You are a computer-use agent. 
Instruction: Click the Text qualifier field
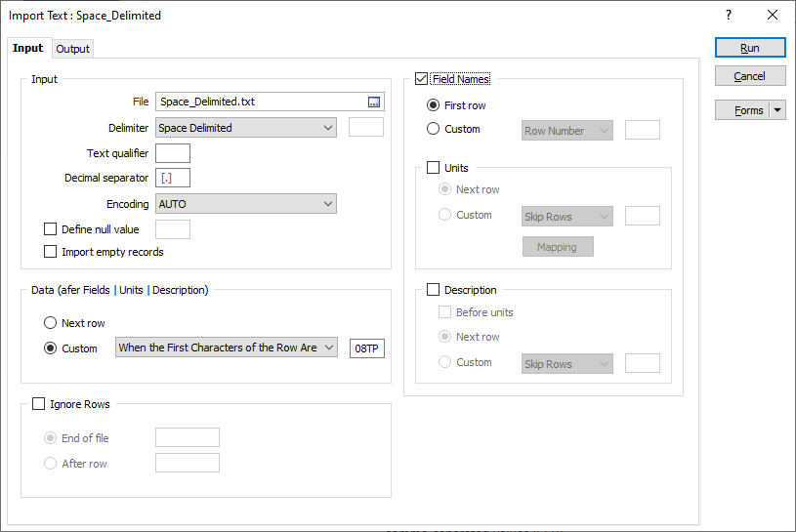tap(173, 153)
